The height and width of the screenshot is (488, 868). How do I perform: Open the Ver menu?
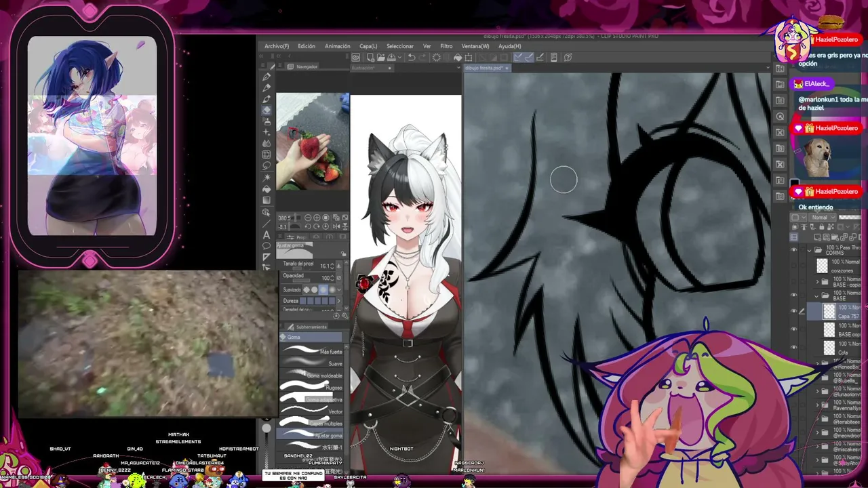[x=427, y=46]
